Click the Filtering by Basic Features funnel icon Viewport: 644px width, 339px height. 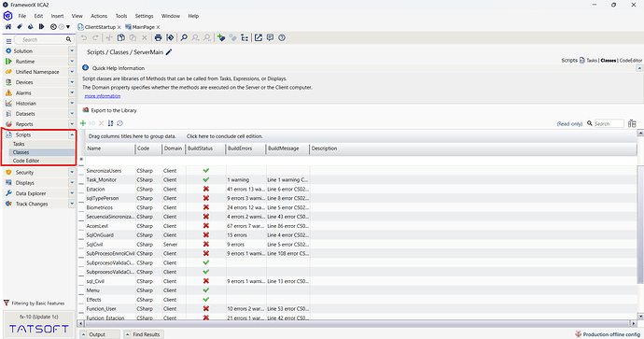coord(7,303)
